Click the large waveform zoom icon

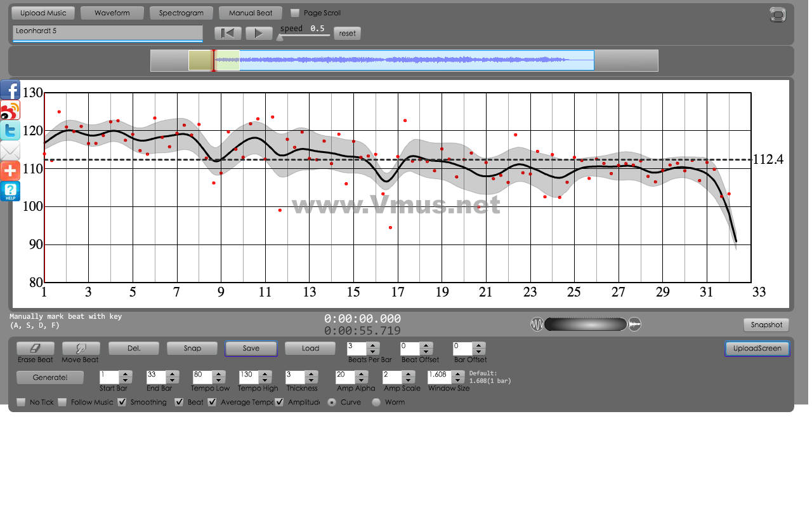pos(635,324)
